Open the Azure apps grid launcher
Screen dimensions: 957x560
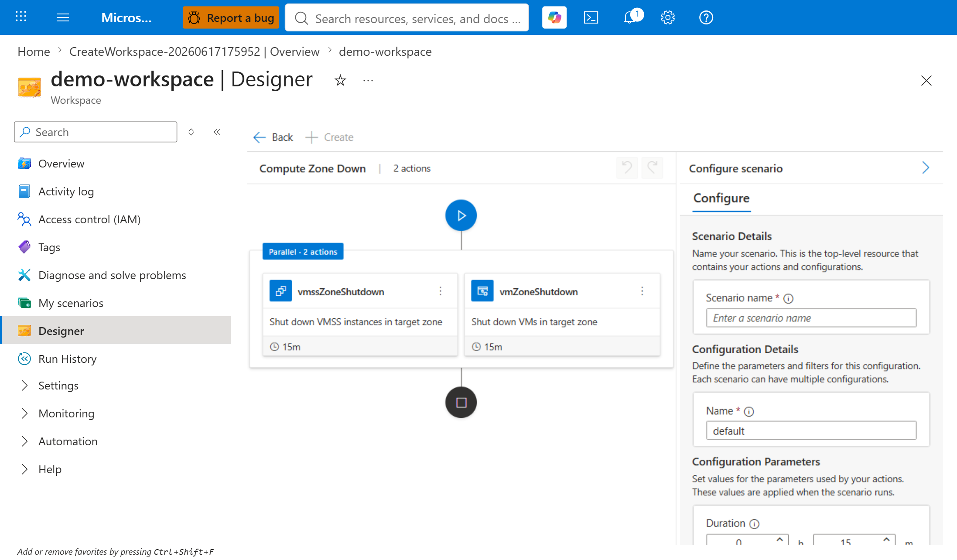click(x=21, y=17)
